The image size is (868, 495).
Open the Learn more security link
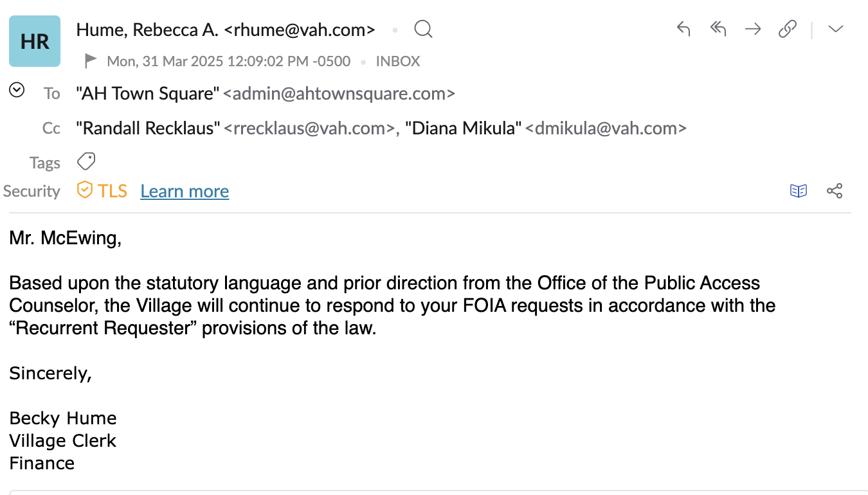click(185, 191)
